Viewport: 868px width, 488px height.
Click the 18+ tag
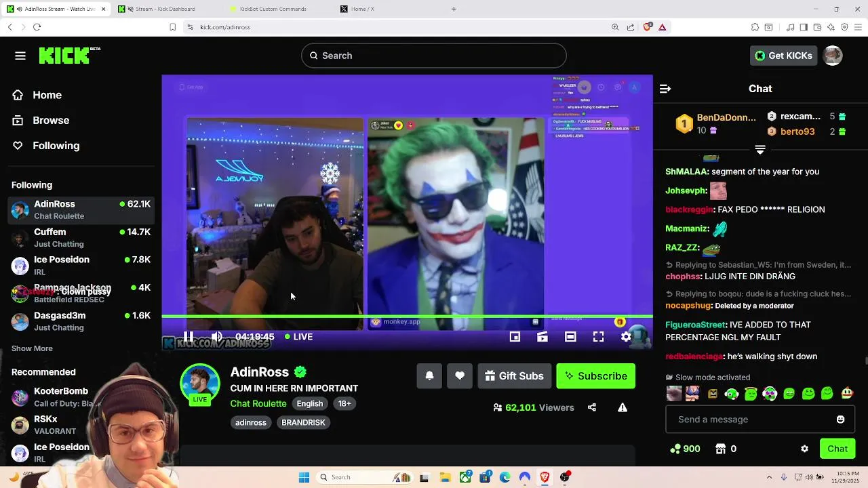(344, 403)
